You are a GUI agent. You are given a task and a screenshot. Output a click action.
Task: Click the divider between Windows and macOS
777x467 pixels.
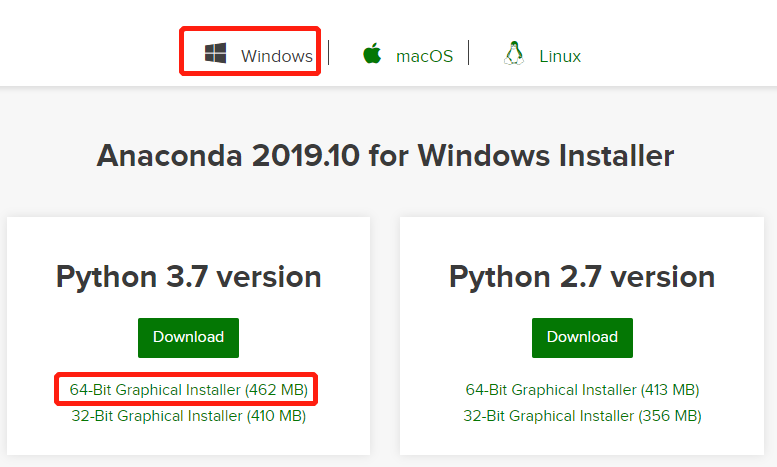coord(329,53)
